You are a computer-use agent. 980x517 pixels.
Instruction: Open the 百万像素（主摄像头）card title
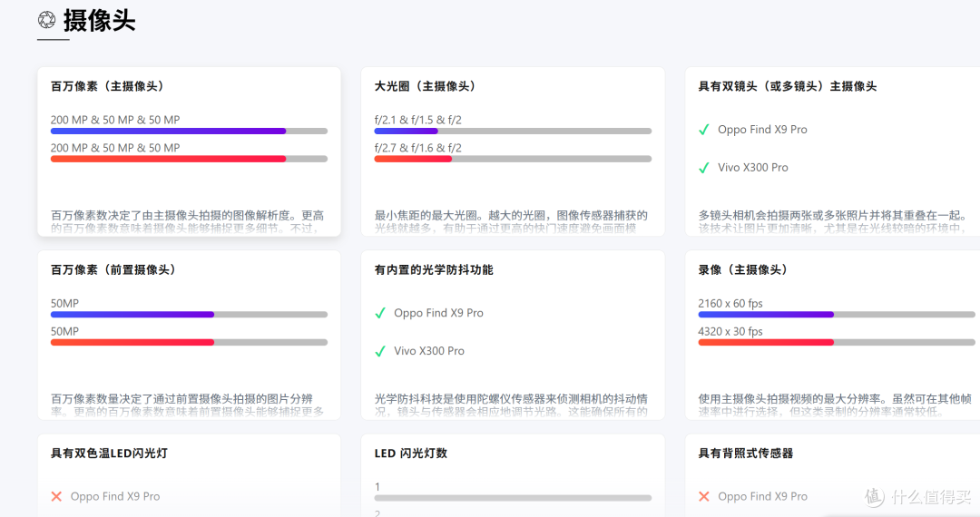(107, 86)
